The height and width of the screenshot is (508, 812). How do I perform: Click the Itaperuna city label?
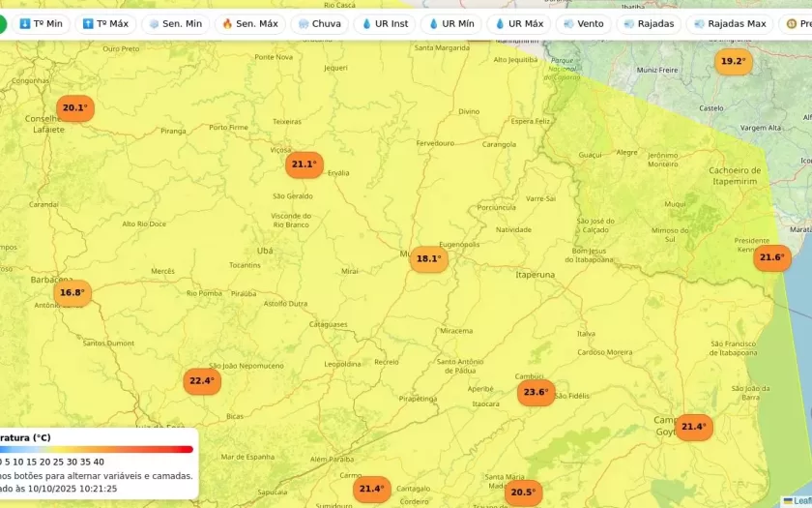(535, 275)
